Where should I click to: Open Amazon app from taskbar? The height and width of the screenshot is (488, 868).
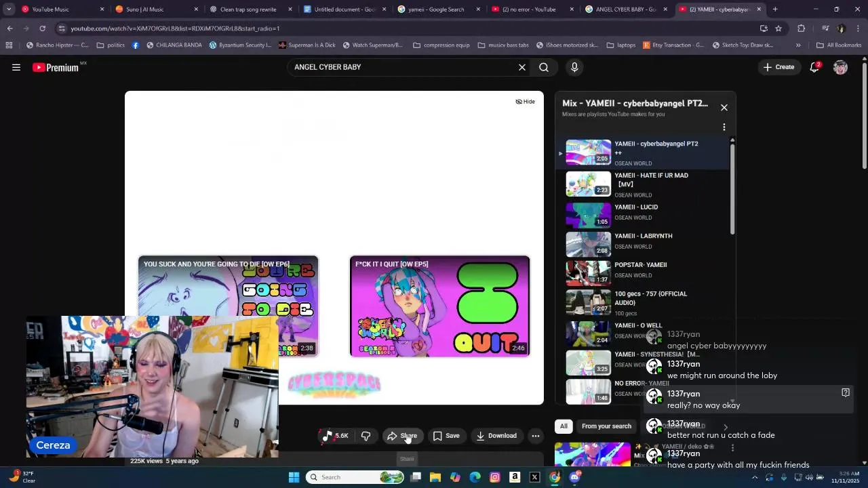[x=515, y=477]
